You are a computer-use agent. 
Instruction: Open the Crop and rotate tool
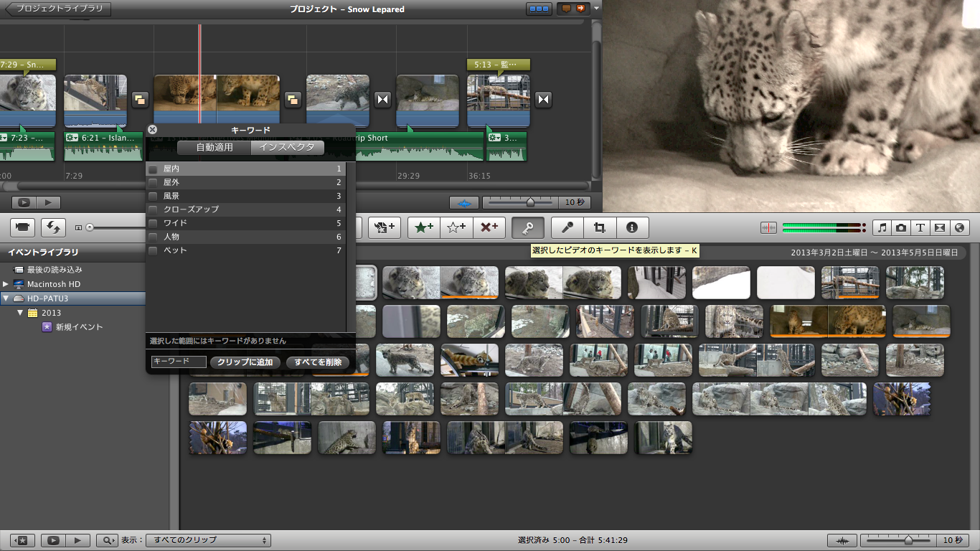(599, 227)
